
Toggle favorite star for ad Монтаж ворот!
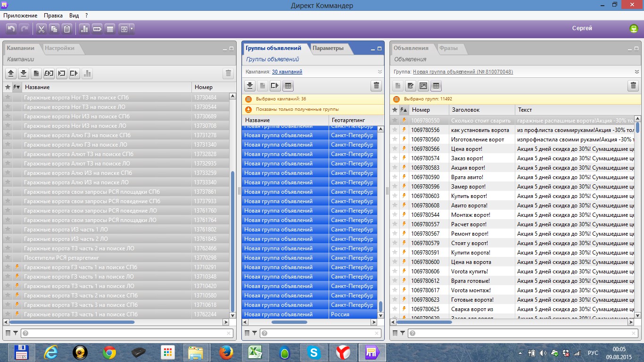point(395,215)
